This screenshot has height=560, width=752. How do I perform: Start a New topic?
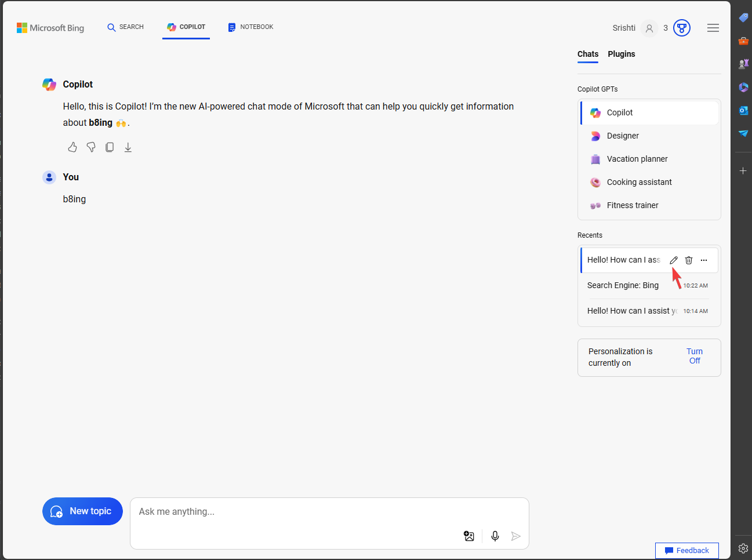pos(82,511)
